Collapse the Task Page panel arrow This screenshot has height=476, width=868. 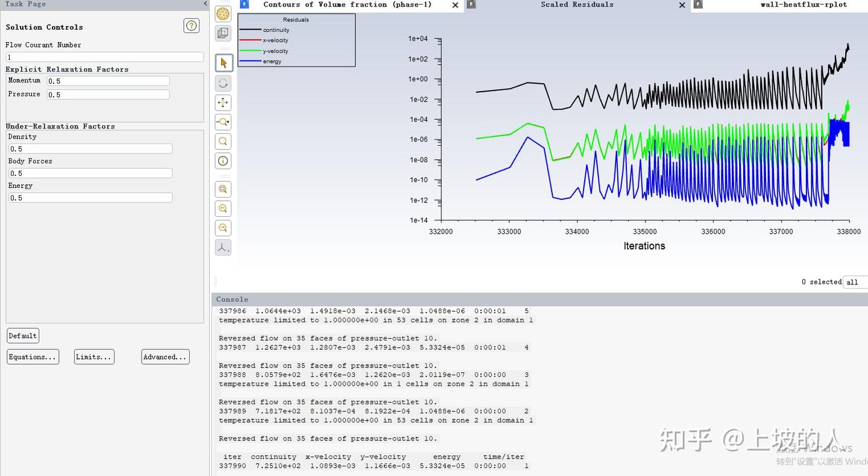coord(205,4)
